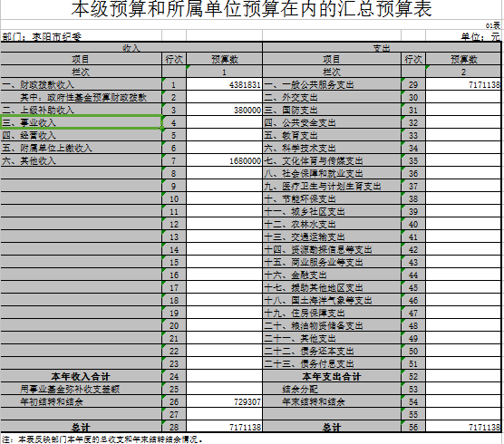The width and height of the screenshot is (504, 444).
Task: Select the empty budget cell for 四、经营收入
Action: (225, 135)
